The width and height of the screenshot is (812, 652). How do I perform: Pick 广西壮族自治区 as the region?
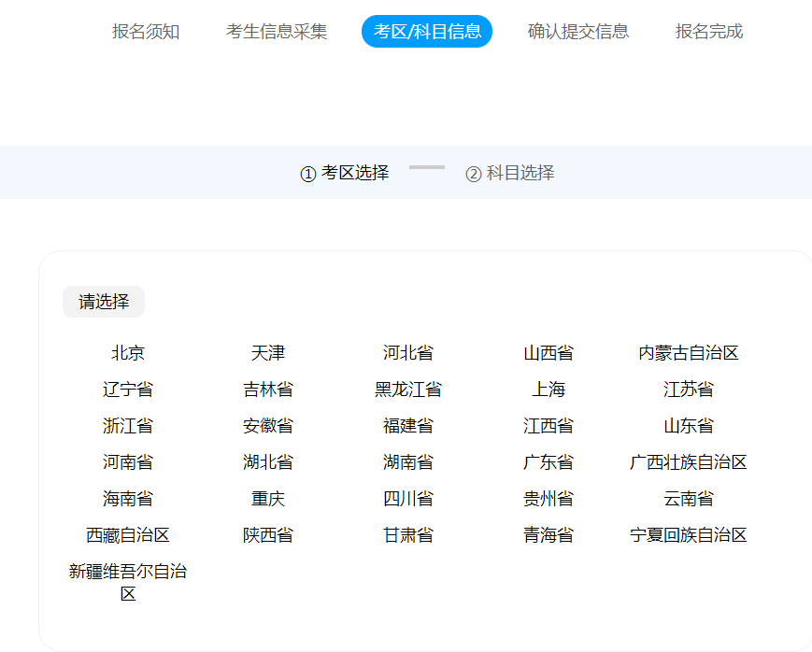(689, 461)
